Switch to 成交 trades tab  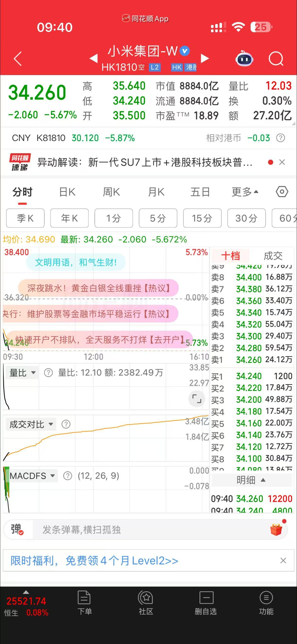273,256
